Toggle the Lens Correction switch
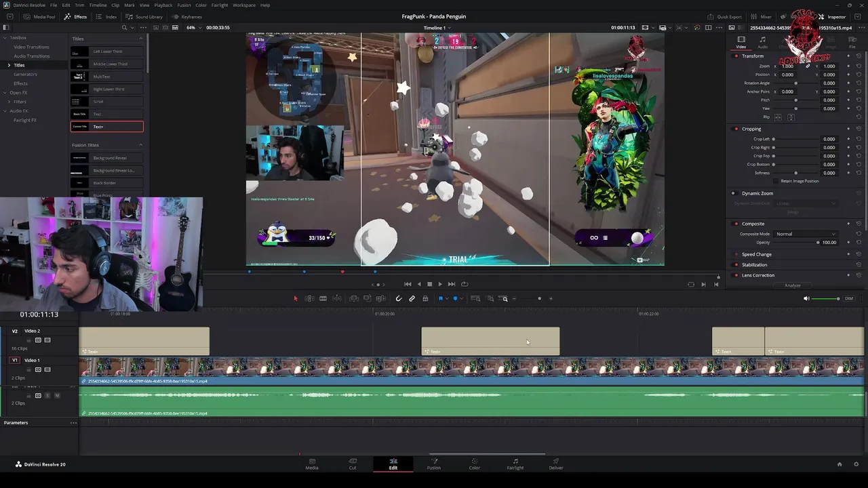 click(736, 275)
